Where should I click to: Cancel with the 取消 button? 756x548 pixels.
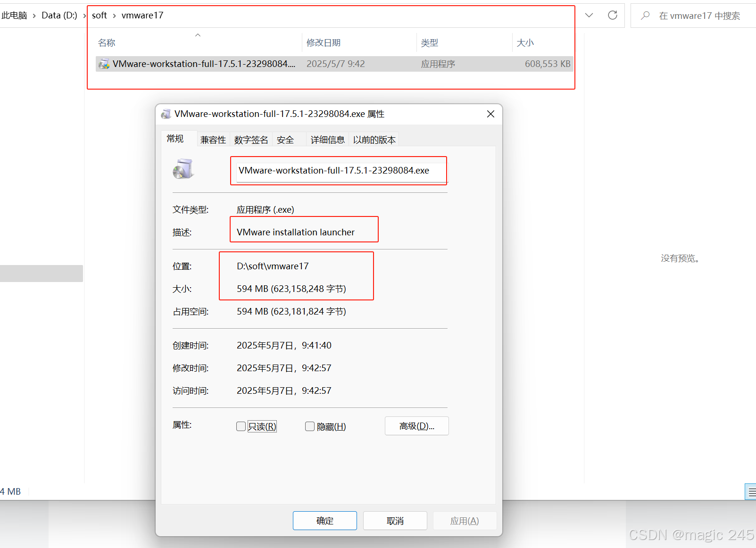(x=395, y=521)
